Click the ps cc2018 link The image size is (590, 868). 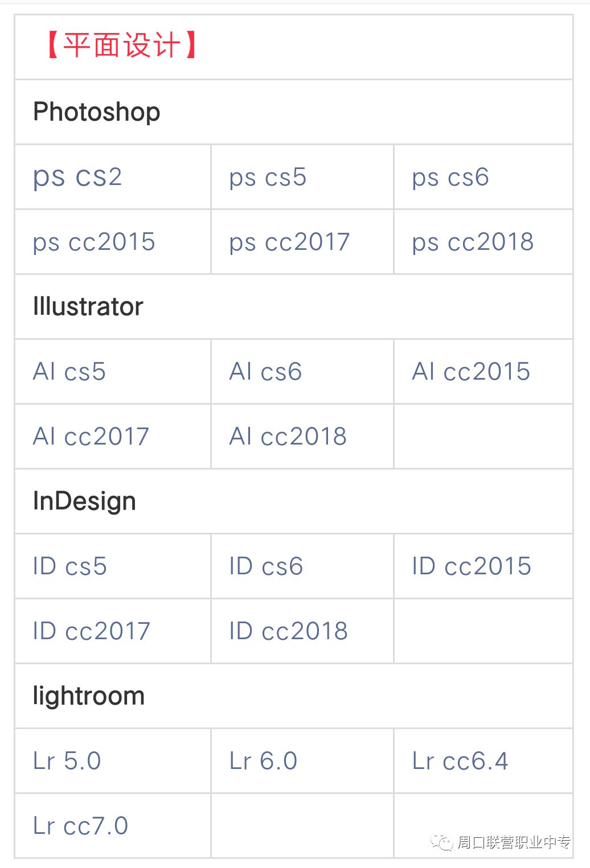pos(473,242)
